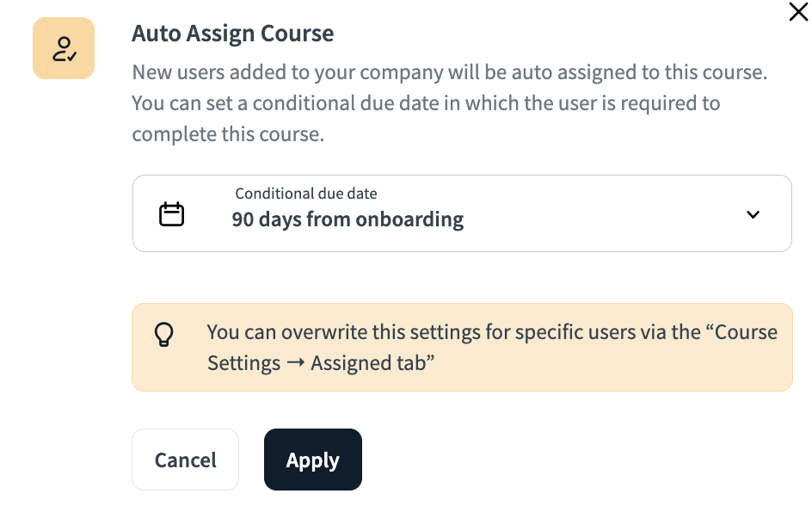Expand the due date chevron arrow
Viewport: 812px width, 506px height.
pos(753,214)
